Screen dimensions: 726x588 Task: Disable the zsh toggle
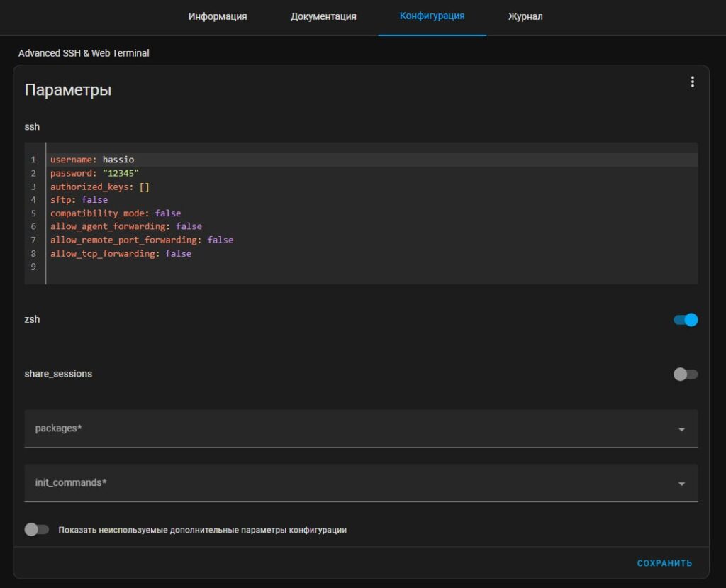[x=686, y=320]
